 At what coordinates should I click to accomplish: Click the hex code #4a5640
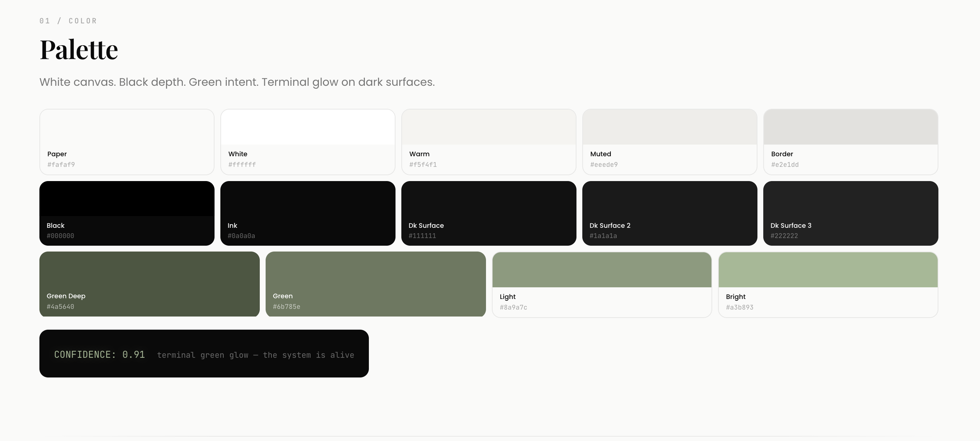click(61, 307)
